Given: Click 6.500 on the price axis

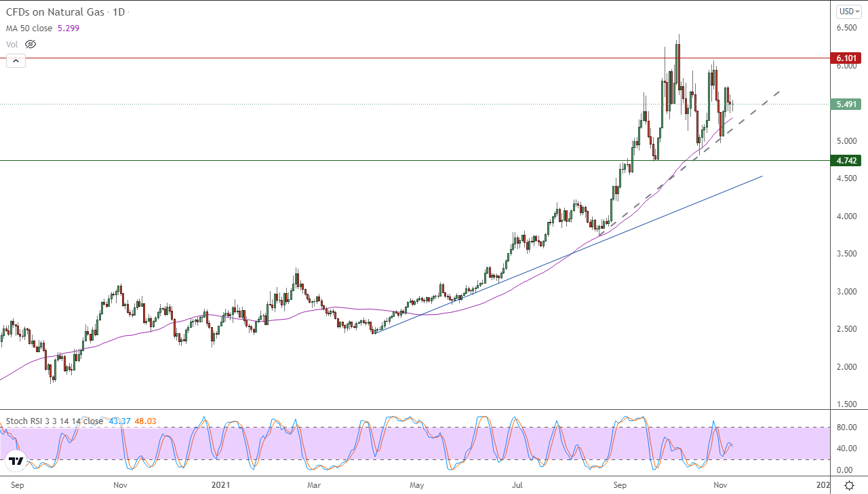Looking at the screenshot, I should click(x=846, y=28).
